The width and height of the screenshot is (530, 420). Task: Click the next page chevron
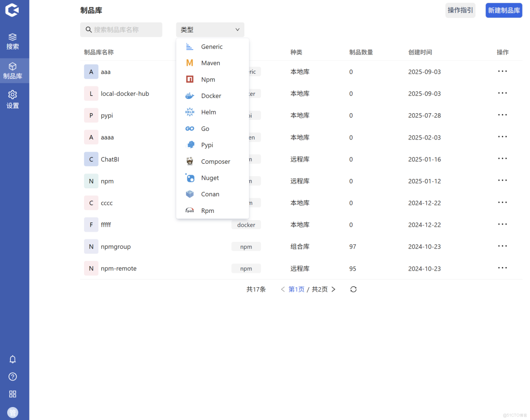tap(333, 289)
